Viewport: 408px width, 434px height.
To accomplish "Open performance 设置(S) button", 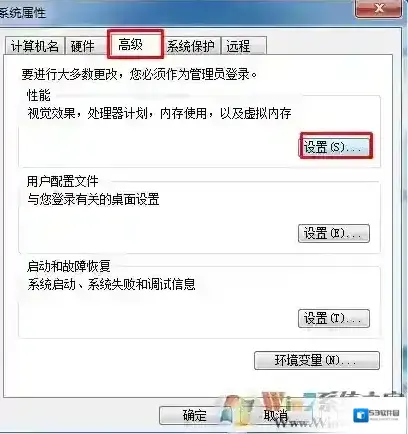I will [336, 146].
